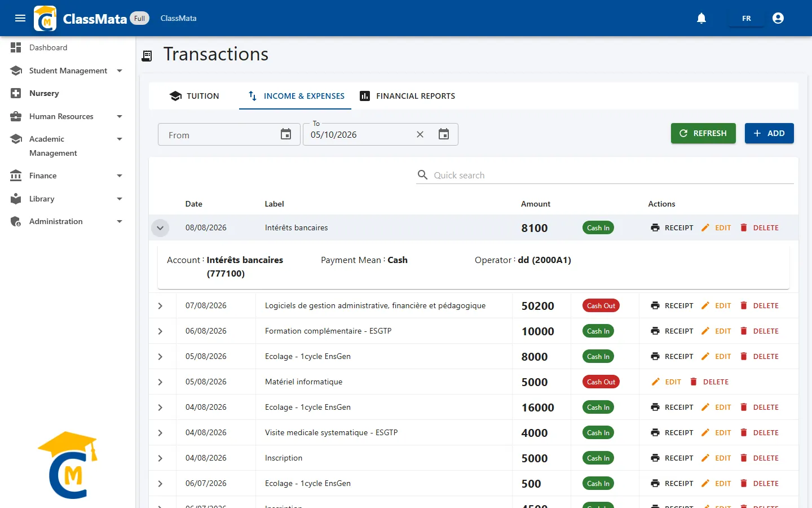Open the Financial Reports tab
Image resolution: width=812 pixels, height=508 pixels.
click(407, 96)
